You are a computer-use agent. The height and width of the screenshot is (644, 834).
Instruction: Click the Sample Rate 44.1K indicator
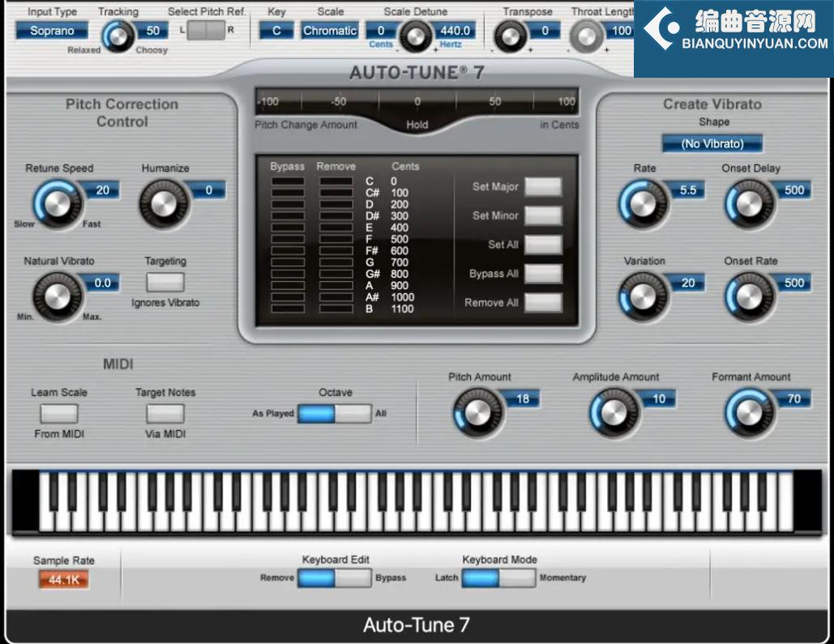[x=63, y=580]
